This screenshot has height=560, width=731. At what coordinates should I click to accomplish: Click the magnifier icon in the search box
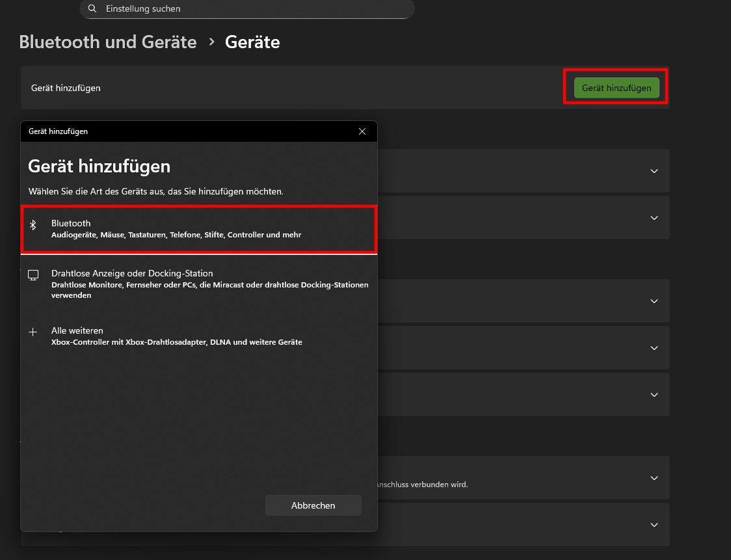point(92,8)
